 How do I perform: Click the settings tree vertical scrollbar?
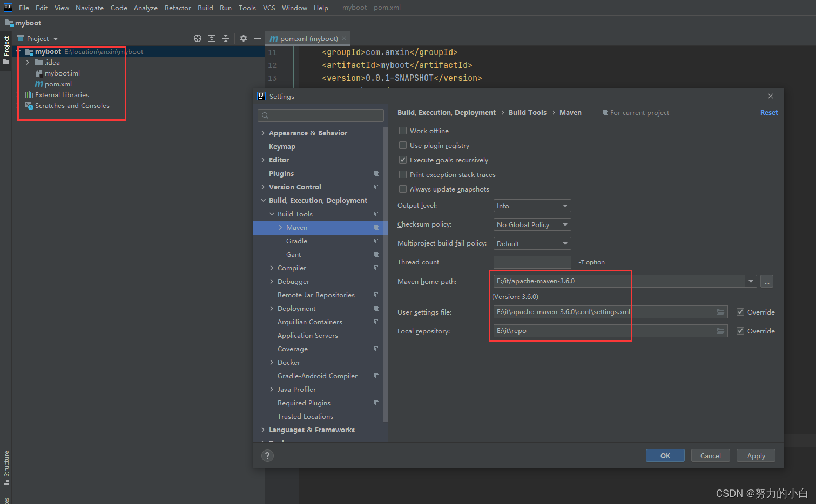[x=385, y=275]
